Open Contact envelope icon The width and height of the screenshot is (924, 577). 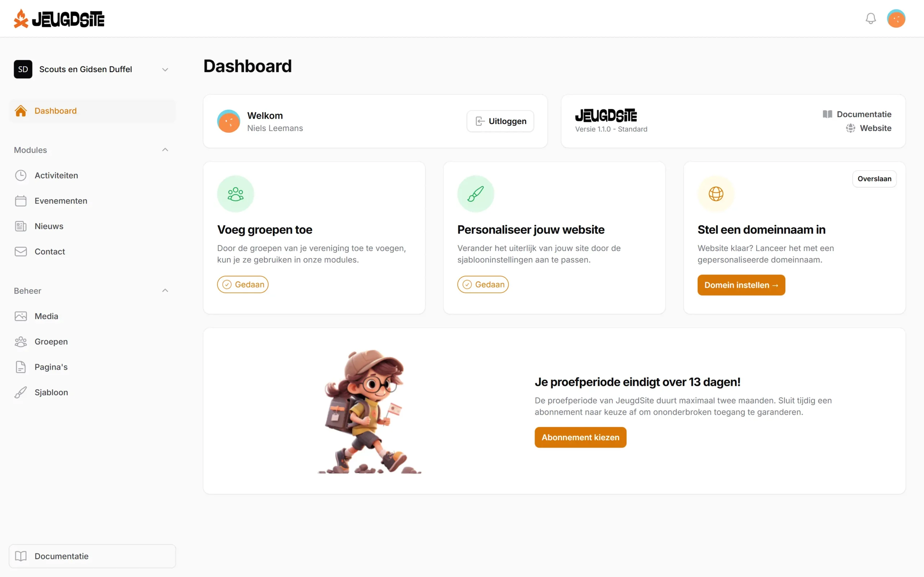pos(21,251)
